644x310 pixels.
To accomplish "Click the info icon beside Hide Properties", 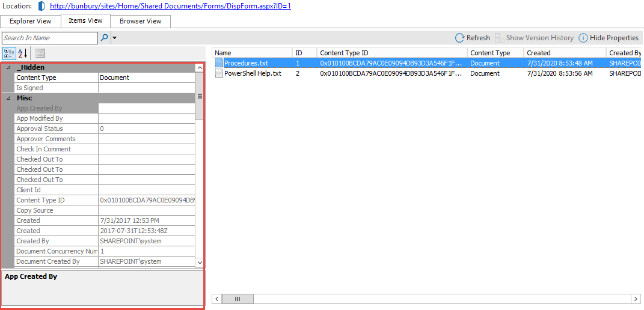I will click(583, 38).
